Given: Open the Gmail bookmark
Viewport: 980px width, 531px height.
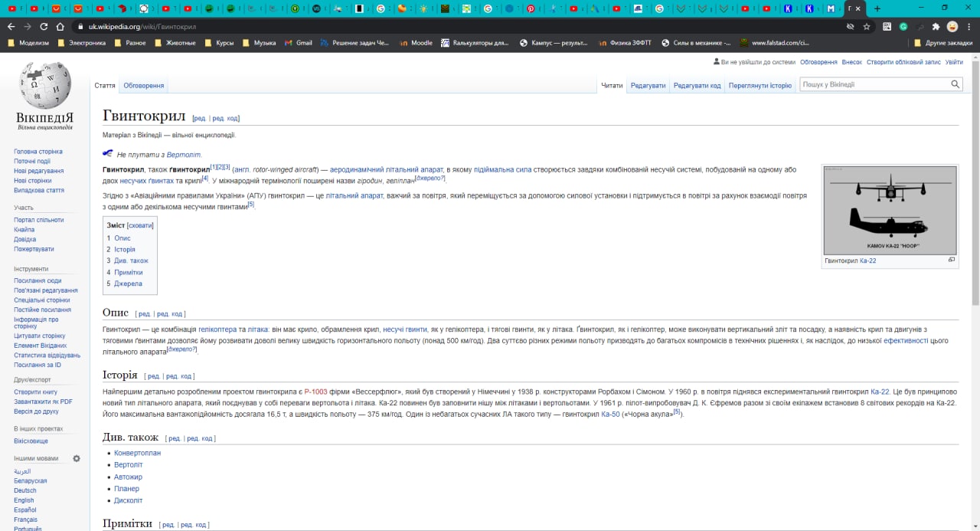Looking at the screenshot, I should click(299, 43).
